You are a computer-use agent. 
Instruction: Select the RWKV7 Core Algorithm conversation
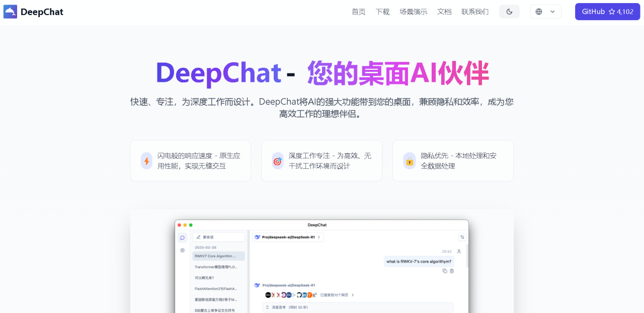[x=218, y=256]
